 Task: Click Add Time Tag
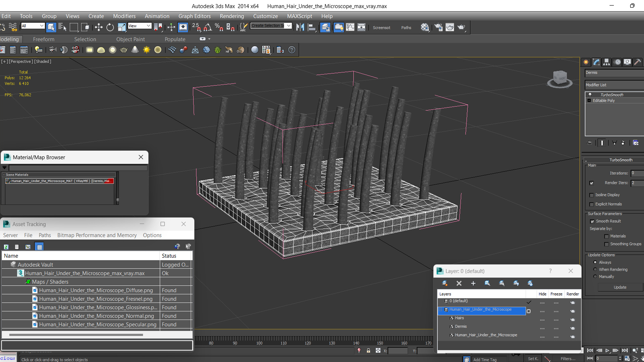pos(485,360)
